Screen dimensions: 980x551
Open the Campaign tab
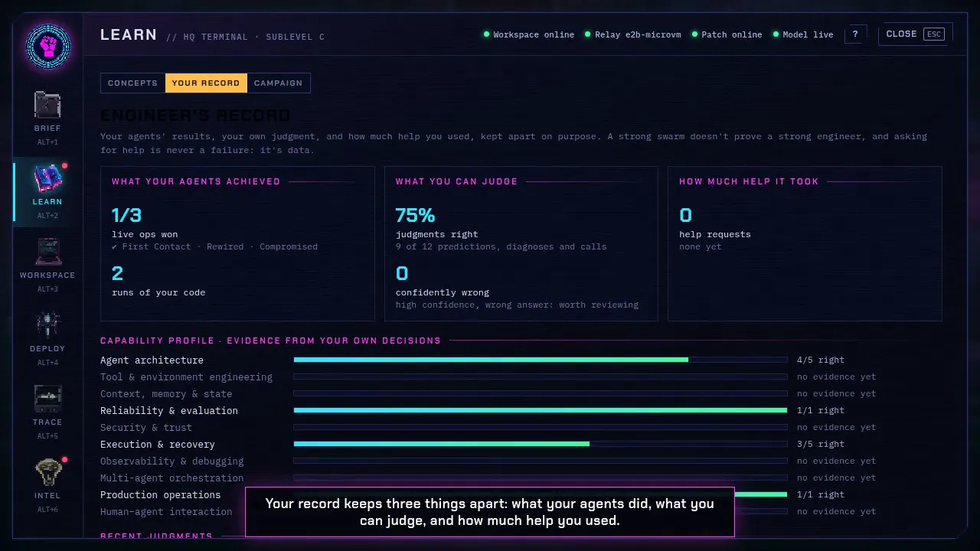(x=278, y=83)
